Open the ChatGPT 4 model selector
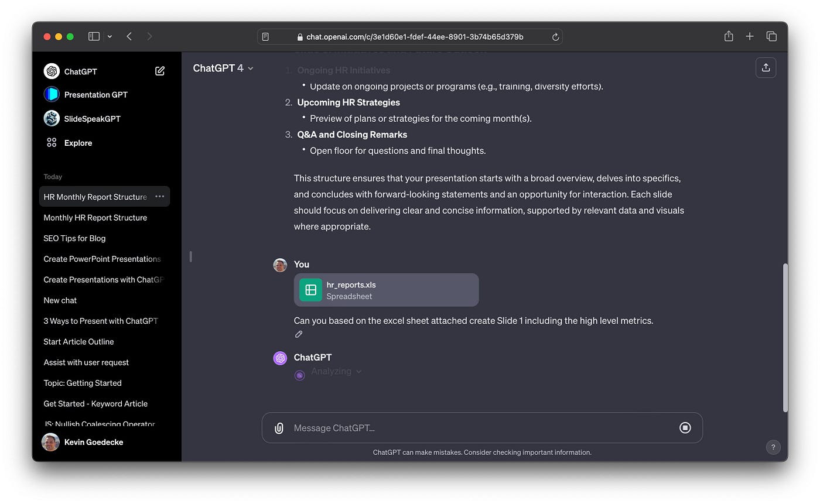Screen dimensions: 820x504 coord(223,68)
